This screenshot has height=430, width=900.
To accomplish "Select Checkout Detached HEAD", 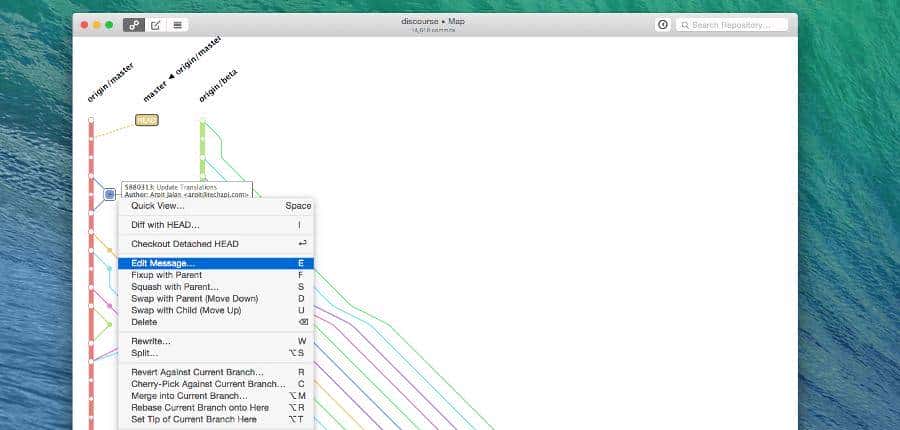I will (x=216, y=244).
